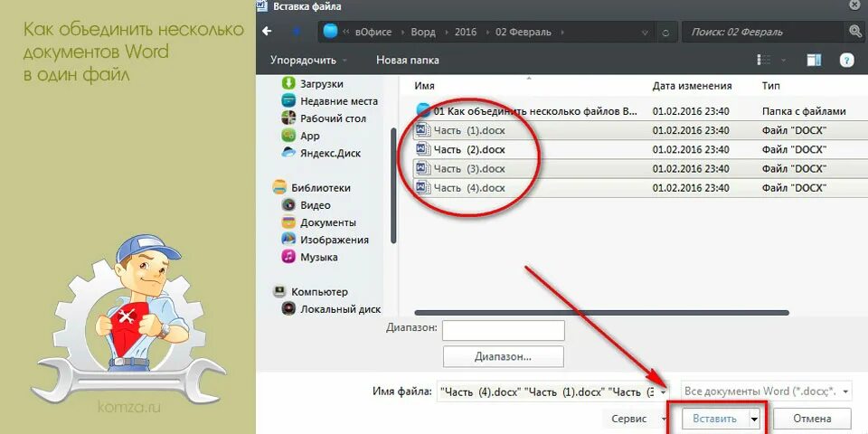Click the Диапазон... button
This screenshot has height=434, width=868.
504,356
